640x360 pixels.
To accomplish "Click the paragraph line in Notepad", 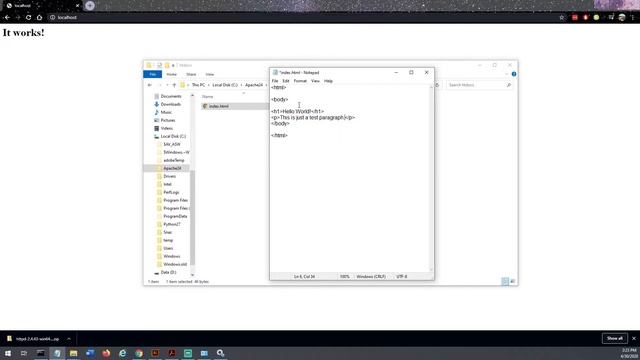I will tap(313, 118).
